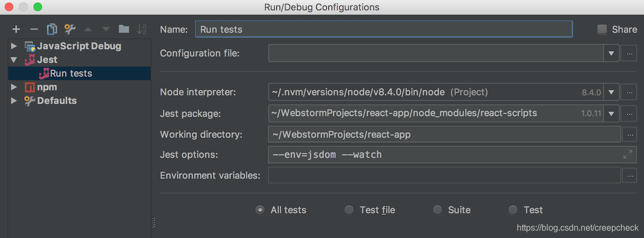The height and width of the screenshot is (238, 644).
Task: Collapse the Jest tree node
Action: tap(14, 60)
